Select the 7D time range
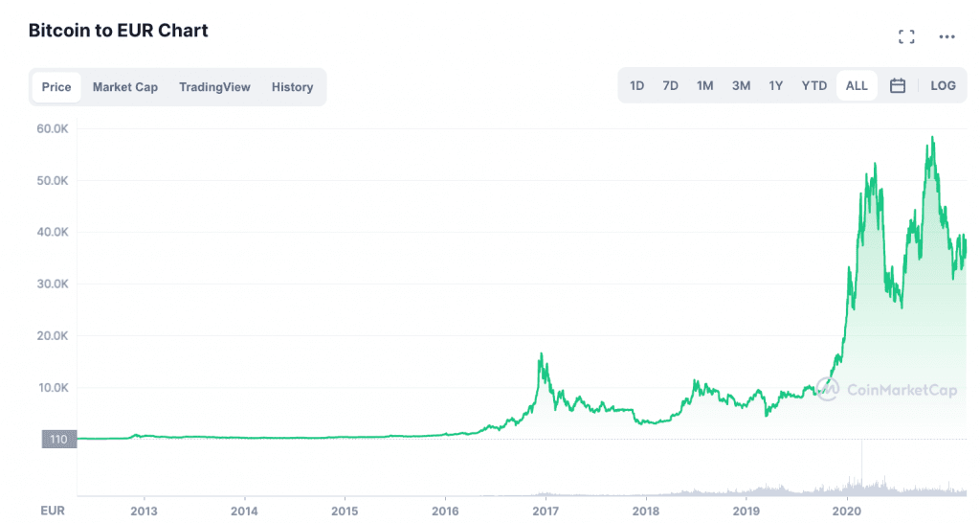This screenshot has width=980, height=523. click(670, 85)
